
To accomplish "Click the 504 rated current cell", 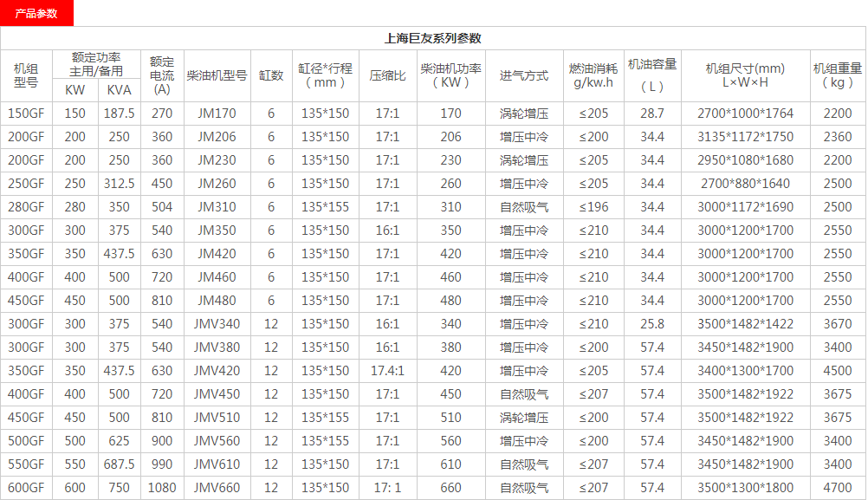I will (162, 207).
